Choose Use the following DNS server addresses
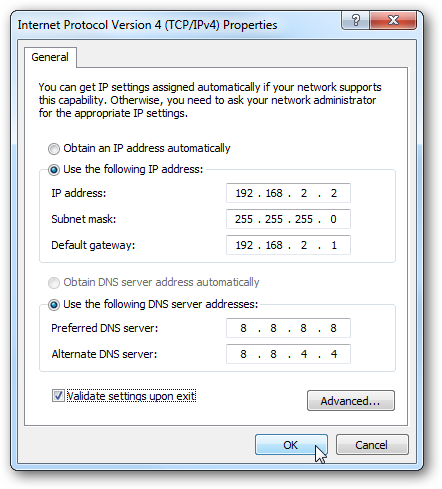 (54, 305)
